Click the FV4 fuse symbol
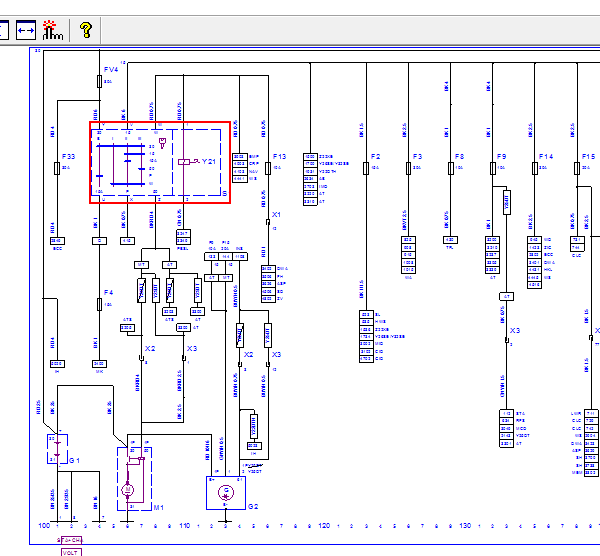The image size is (600, 556). pos(99,82)
